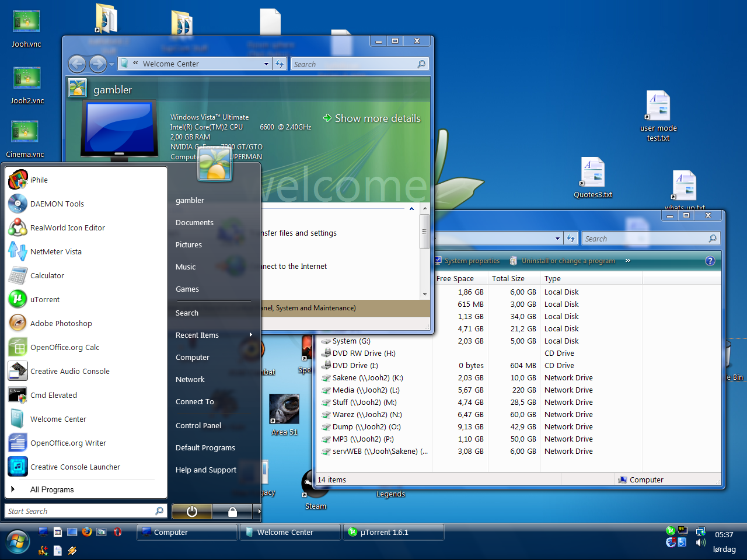747x560 pixels.
Task: Select the Media (\\Jooh2) (L:) drive
Action: coord(366,390)
